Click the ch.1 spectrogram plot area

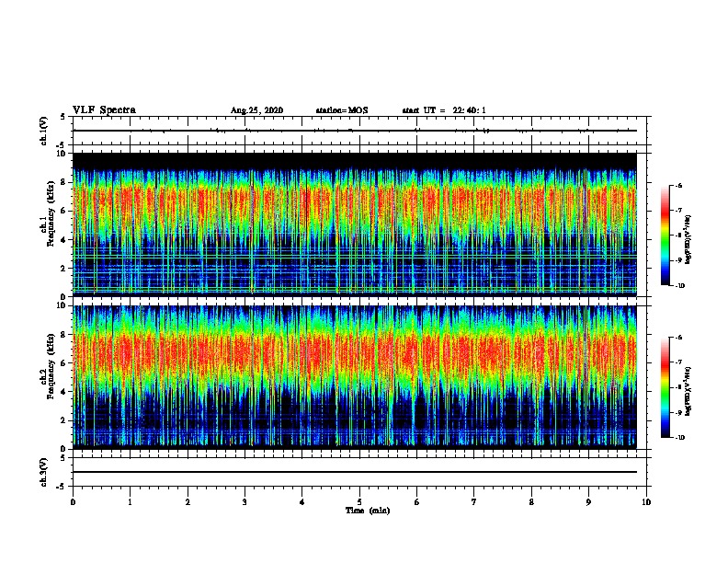tap(355, 224)
